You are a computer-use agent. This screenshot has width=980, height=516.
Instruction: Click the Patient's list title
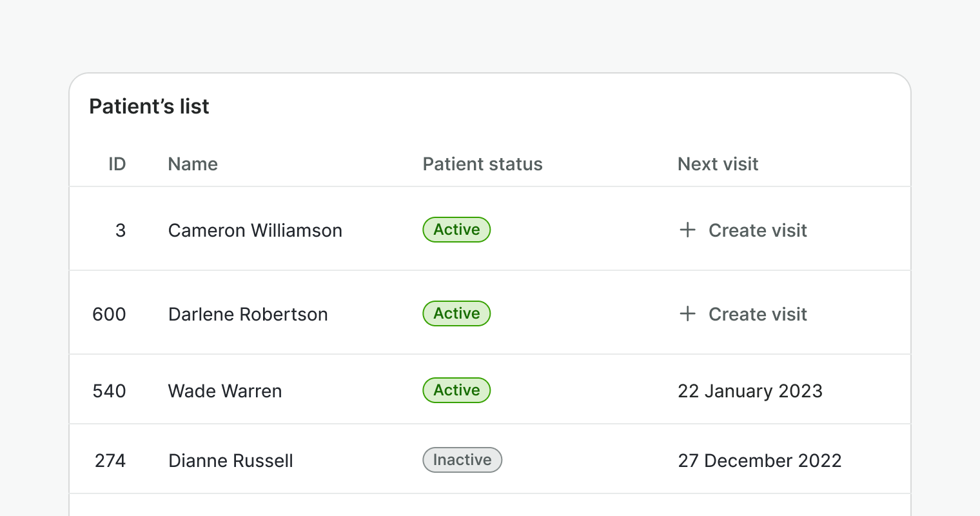pyautogui.click(x=149, y=106)
